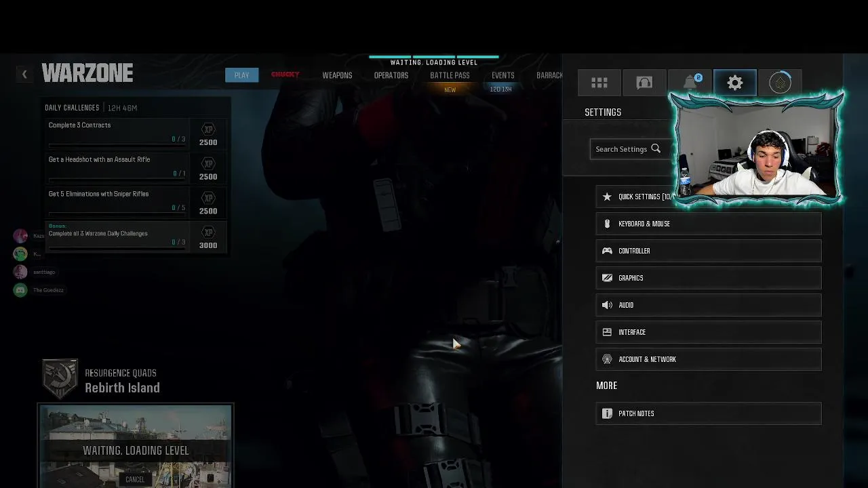This screenshot has width=868, height=488.
Task: Click "Get 5 Eliminations with Sniper Rifles"
Action: (x=98, y=194)
